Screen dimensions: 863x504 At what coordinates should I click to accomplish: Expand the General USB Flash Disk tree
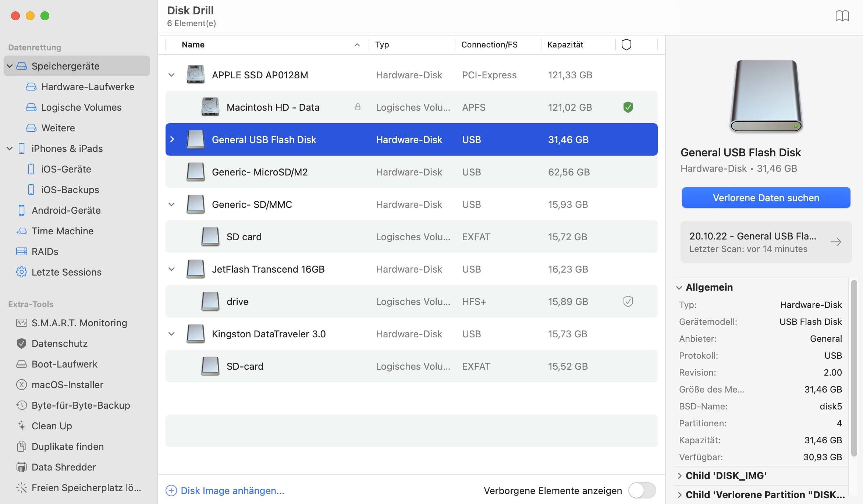point(173,139)
